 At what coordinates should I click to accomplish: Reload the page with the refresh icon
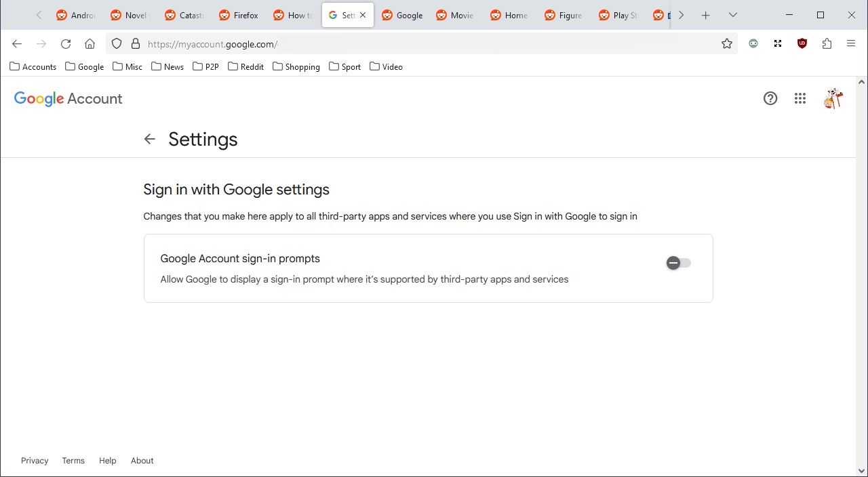(x=66, y=44)
